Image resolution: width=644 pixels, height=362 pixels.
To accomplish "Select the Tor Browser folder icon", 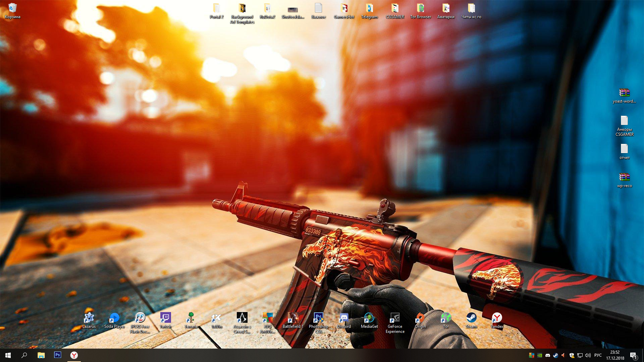I will (x=420, y=11).
